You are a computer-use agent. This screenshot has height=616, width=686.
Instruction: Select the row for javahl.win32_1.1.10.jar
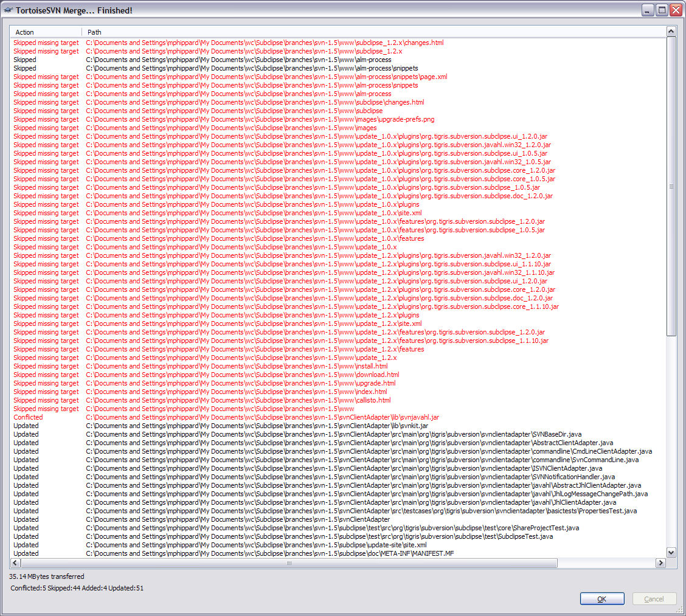click(x=338, y=272)
